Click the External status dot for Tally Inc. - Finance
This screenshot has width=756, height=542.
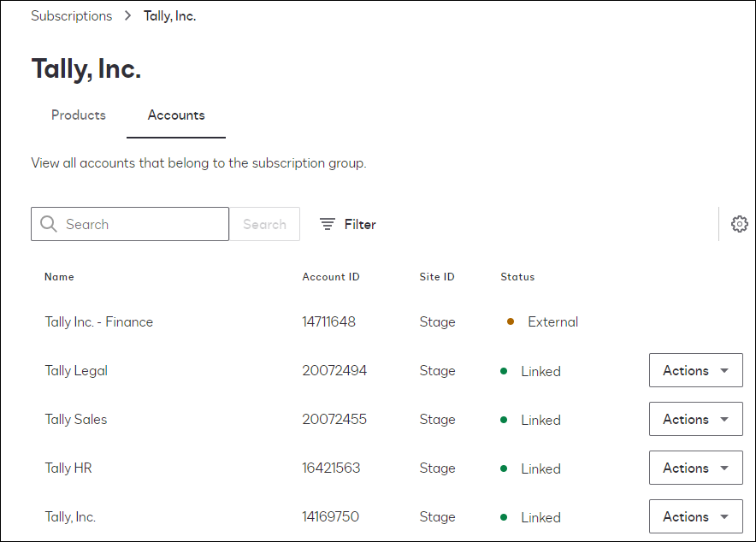(511, 321)
